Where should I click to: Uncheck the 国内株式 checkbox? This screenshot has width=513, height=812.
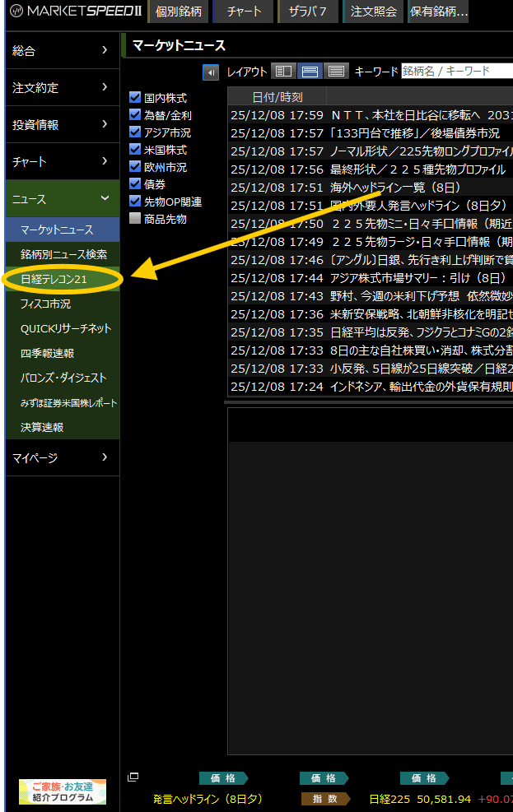point(135,97)
